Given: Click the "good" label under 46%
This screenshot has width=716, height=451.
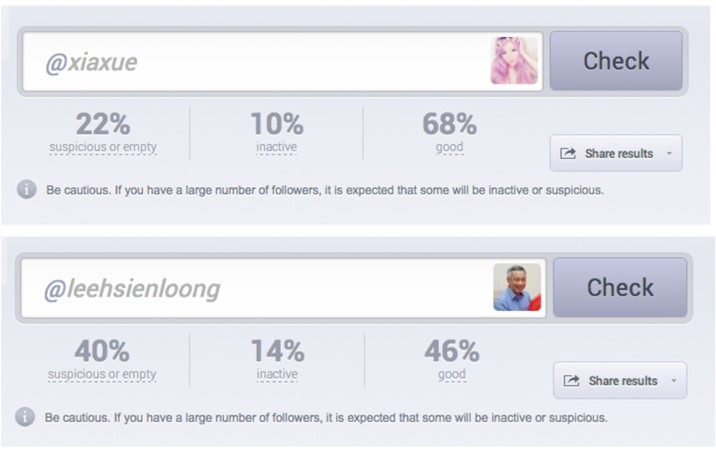Looking at the screenshot, I should point(452,374).
